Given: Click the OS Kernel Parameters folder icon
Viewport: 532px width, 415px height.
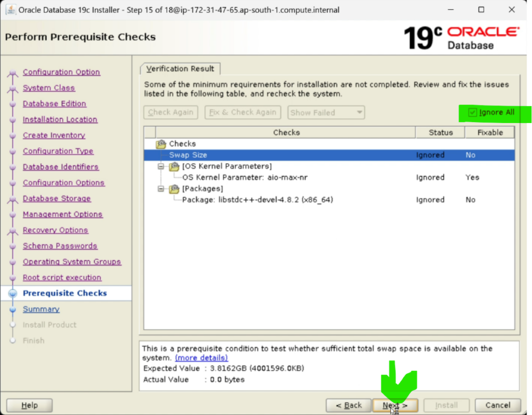Looking at the screenshot, I should [x=174, y=166].
